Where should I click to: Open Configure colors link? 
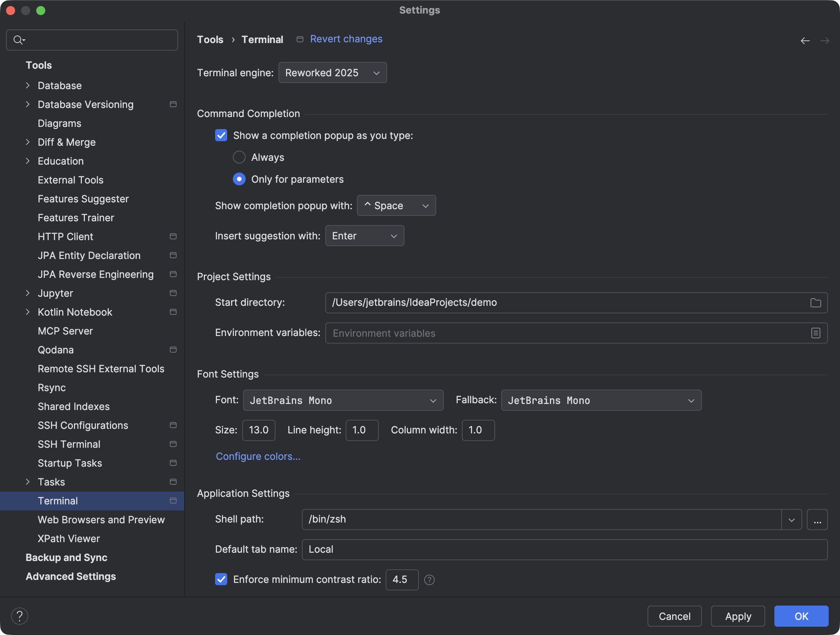tap(258, 456)
